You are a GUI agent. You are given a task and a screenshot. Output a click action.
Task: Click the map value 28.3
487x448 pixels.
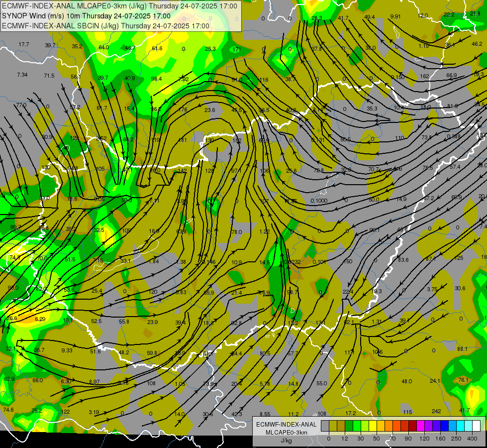click(x=317, y=18)
